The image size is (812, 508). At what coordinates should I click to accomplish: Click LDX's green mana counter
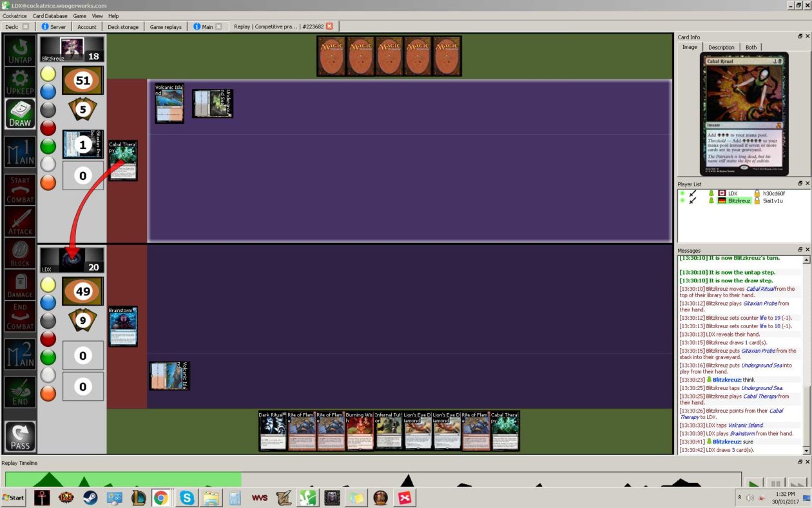point(48,357)
